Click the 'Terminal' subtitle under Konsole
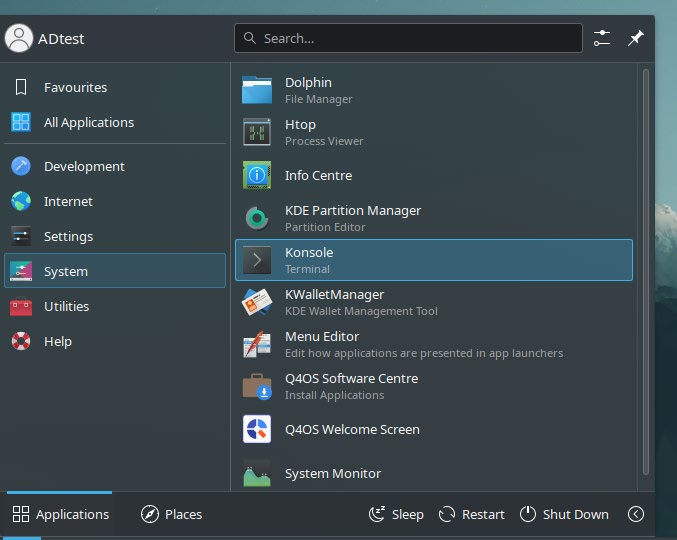Image resolution: width=677 pixels, height=540 pixels. coord(307,269)
